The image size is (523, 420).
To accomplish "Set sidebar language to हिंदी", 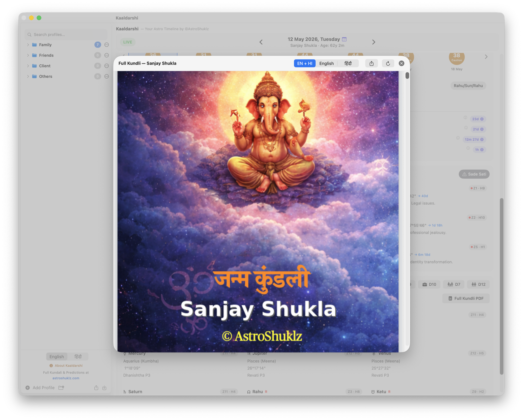I will 78,356.
